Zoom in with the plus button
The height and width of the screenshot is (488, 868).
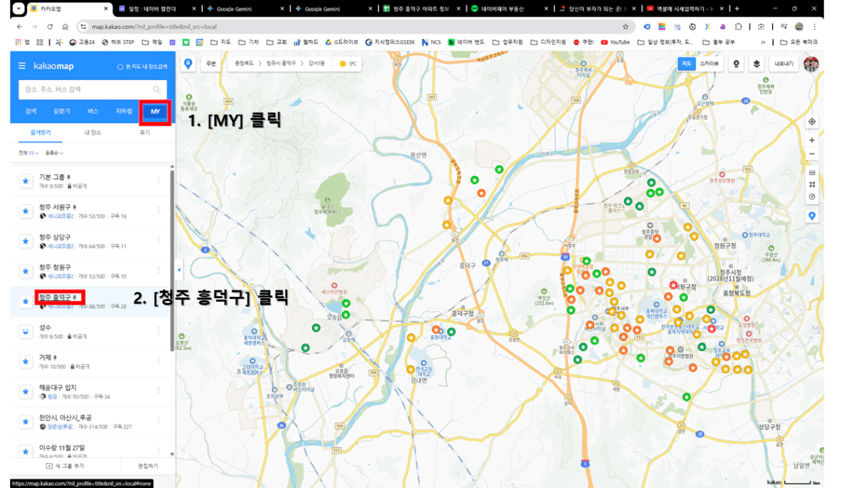[812, 141]
